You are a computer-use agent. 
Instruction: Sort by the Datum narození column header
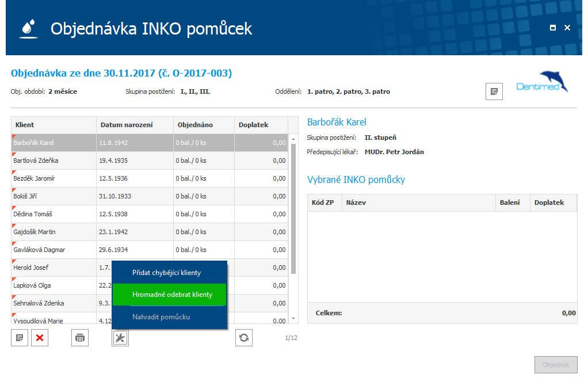[135, 125]
